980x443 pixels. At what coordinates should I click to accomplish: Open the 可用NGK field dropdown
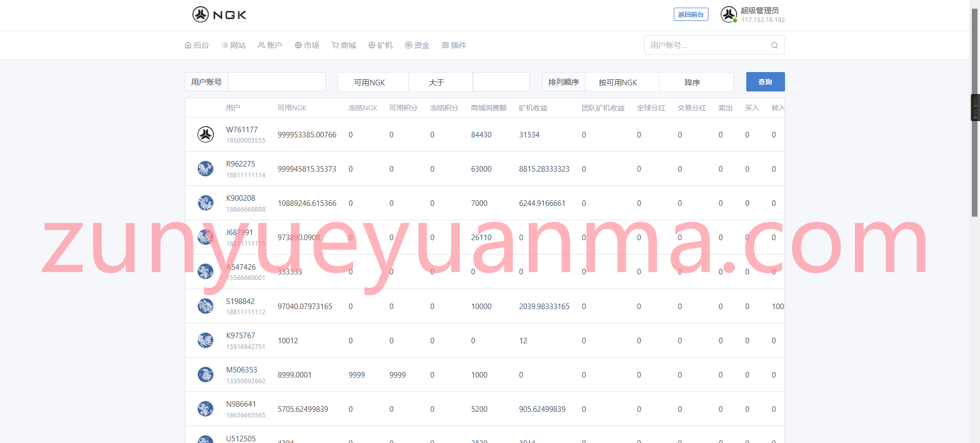click(373, 82)
